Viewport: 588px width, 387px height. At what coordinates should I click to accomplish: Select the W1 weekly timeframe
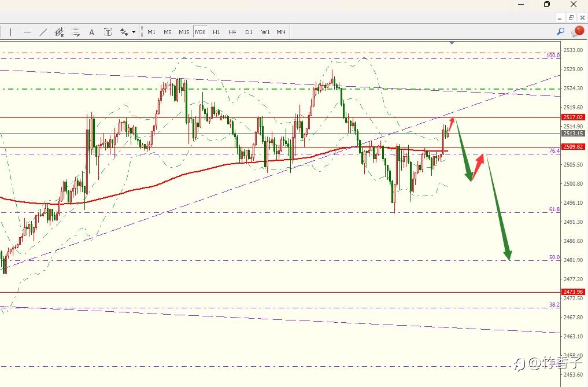(x=265, y=32)
